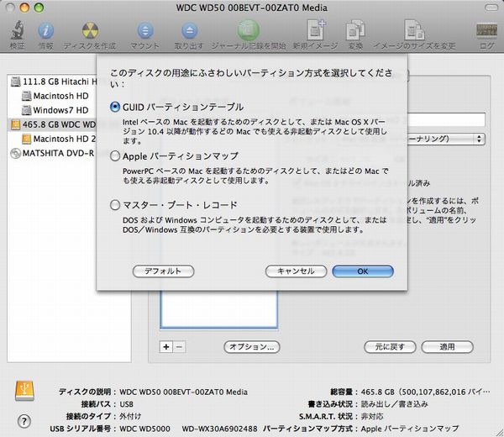Open the format dropdown (ジャーナリング)
The width and height of the screenshot is (504, 437).
tap(446, 139)
